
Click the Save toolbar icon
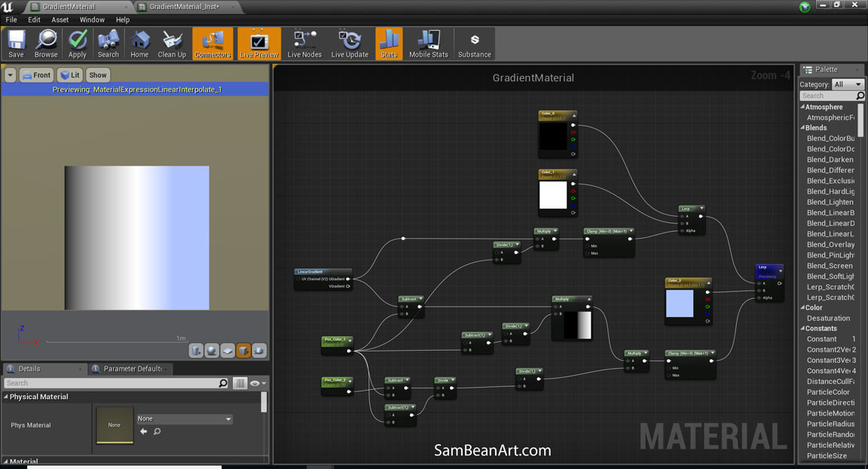pos(16,44)
